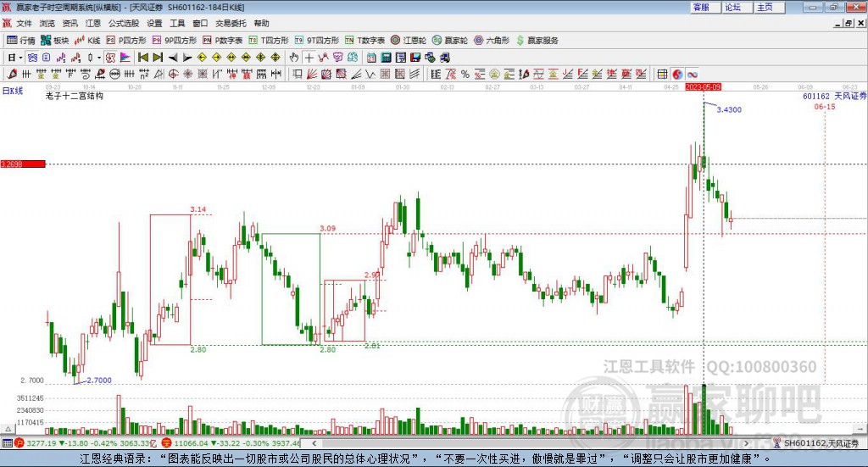Jump to first bar button
The image size is (868, 467).
tap(142, 58)
